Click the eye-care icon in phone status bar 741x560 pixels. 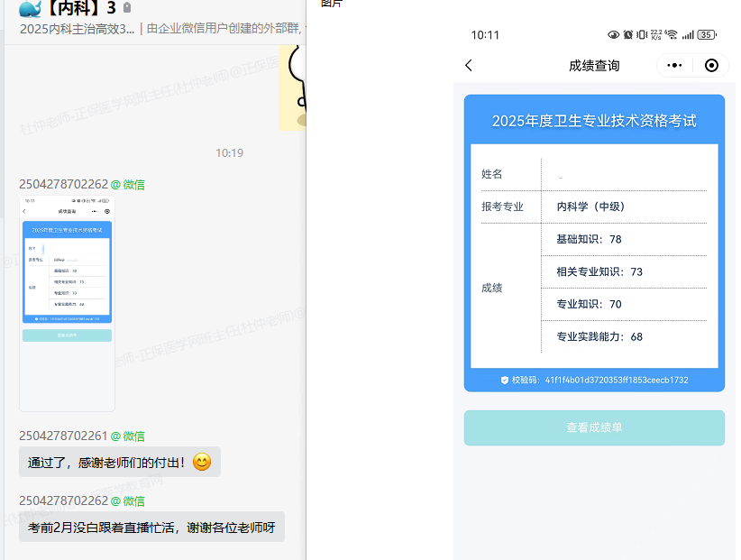(x=614, y=35)
